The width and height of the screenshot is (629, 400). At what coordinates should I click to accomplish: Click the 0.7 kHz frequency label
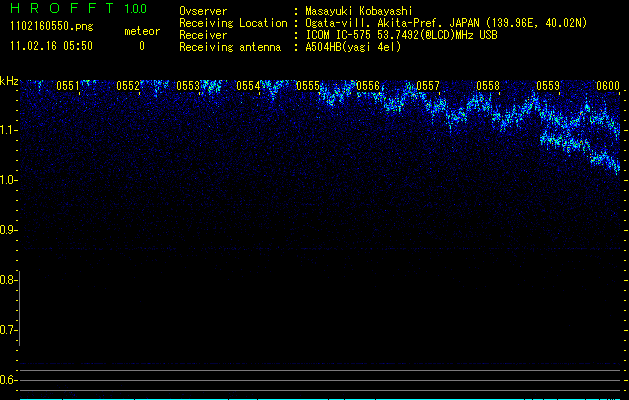7,330
